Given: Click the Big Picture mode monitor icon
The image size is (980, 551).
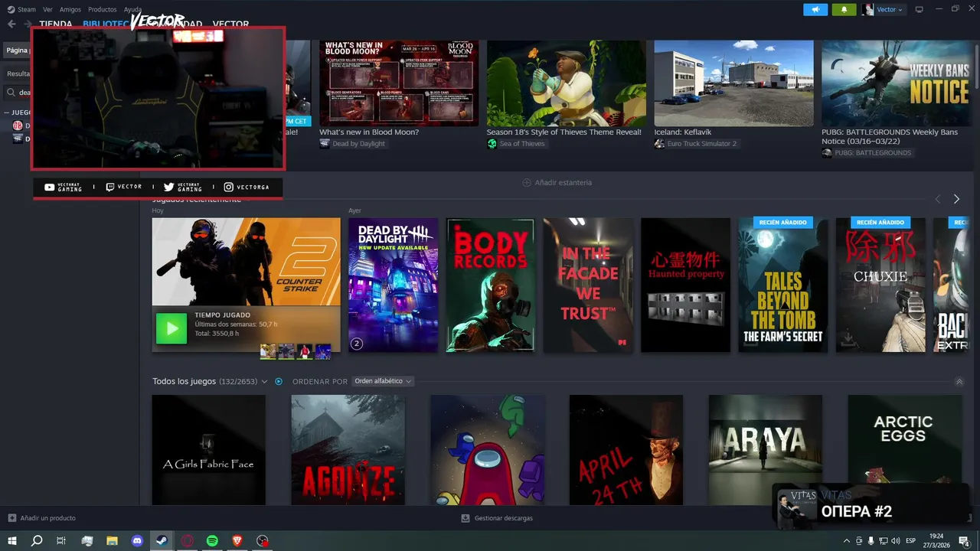Looking at the screenshot, I should pyautogui.click(x=920, y=9).
